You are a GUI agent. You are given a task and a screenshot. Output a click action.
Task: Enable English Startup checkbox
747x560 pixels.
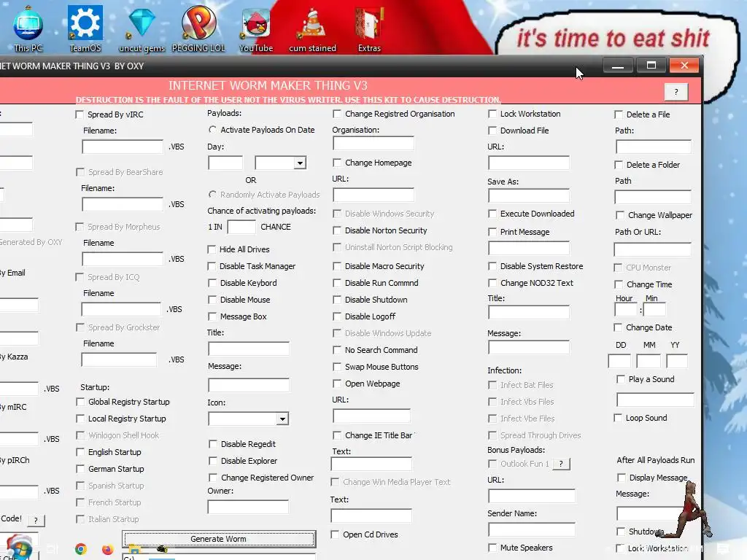click(x=80, y=452)
